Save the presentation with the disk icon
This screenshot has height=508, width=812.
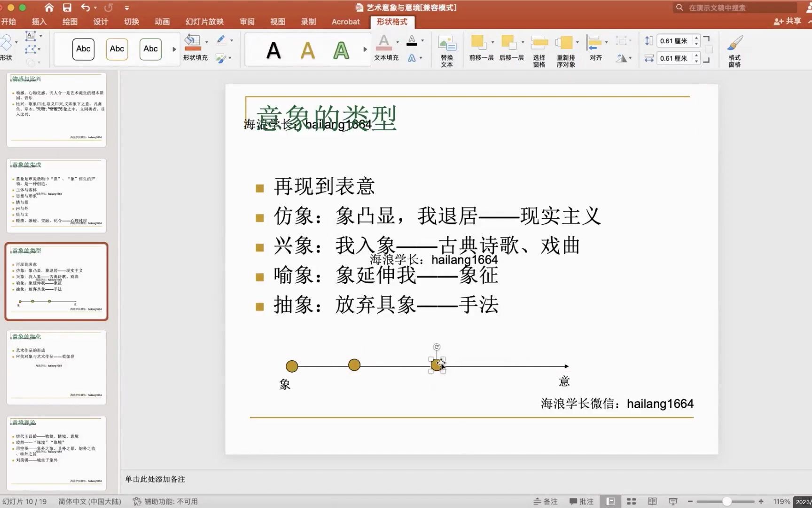coord(67,8)
